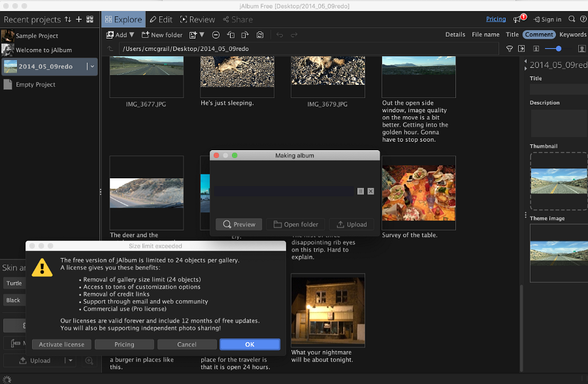This screenshot has height=384, width=588.
Task: Switch to the Explore tab
Action: 123,20
